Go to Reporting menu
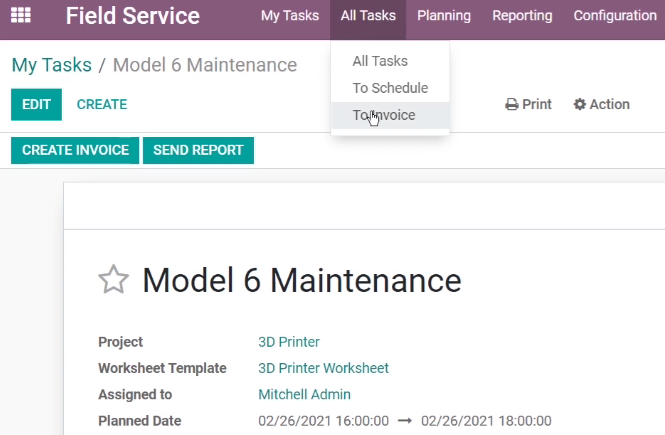 [522, 16]
